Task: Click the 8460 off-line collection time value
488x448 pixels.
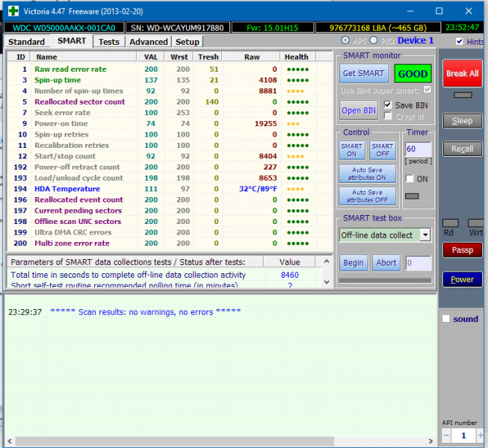Action: coord(289,275)
